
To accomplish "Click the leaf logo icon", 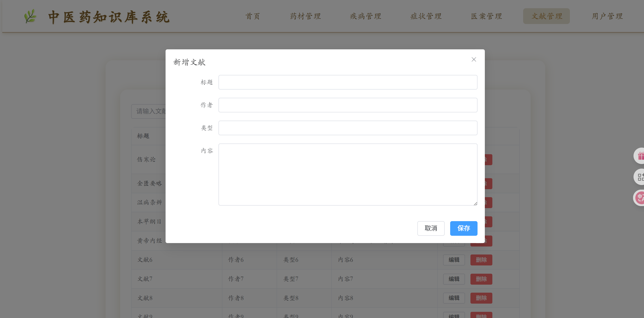I will coord(31,16).
